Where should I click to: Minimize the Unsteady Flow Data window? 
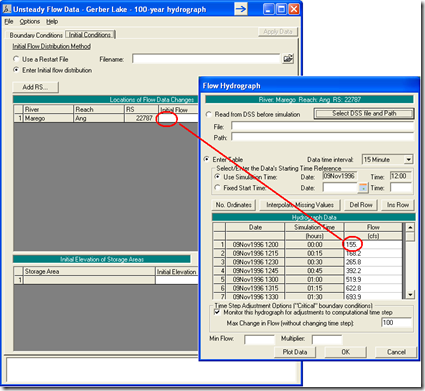(x=269, y=9)
